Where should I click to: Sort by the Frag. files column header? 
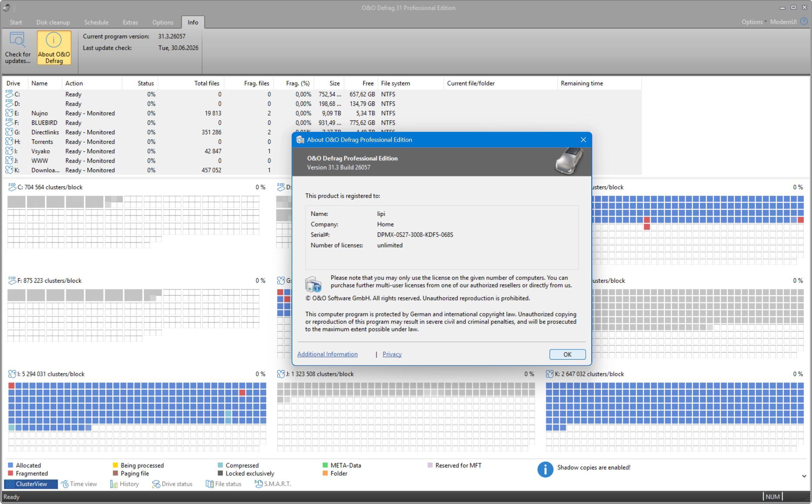point(249,83)
